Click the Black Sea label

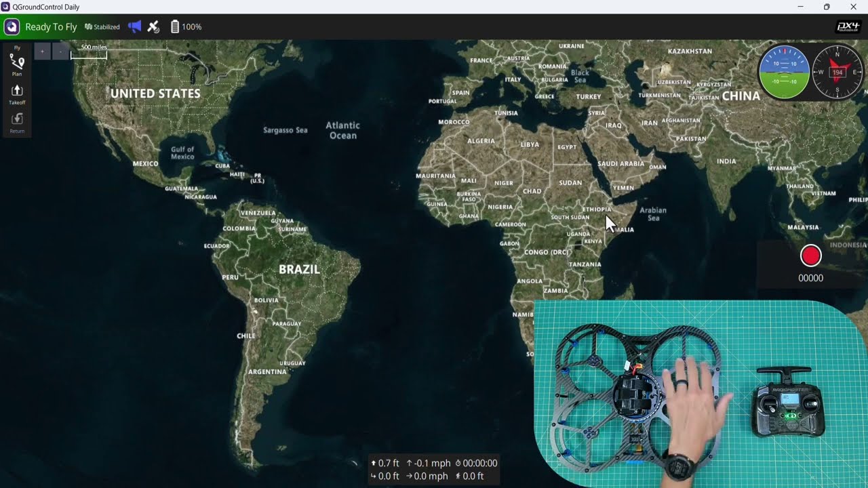pos(580,76)
